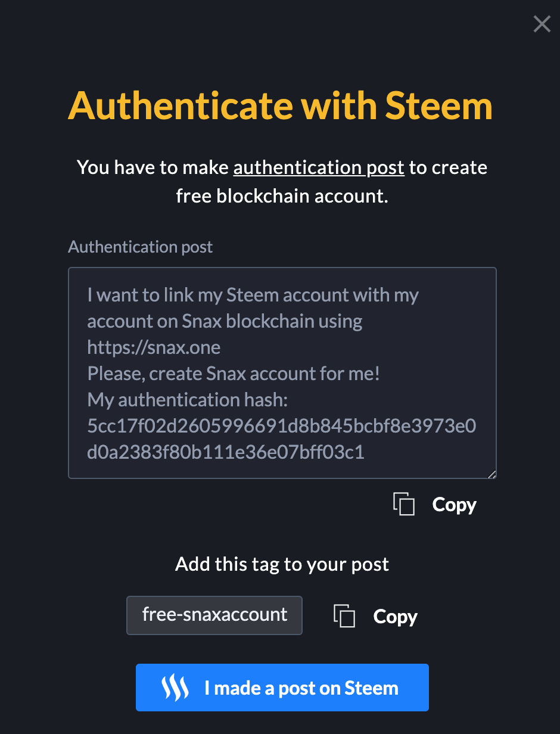
Task: Open the "authentication post" underlined link
Action: point(319,167)
